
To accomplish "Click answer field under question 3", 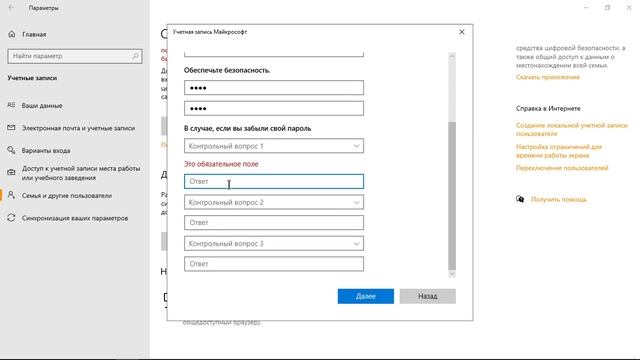I will tap(274, 264).
